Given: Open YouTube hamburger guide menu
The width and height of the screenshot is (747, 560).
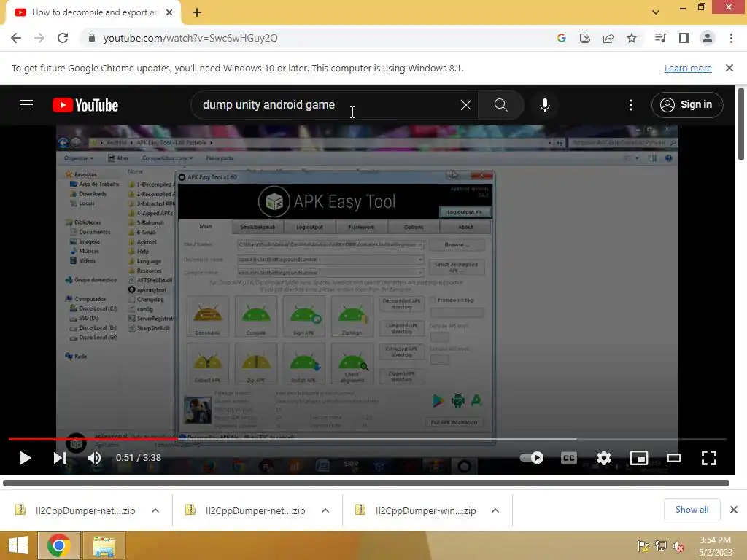Looking at the screenshot, I should [x=26, y=105].
